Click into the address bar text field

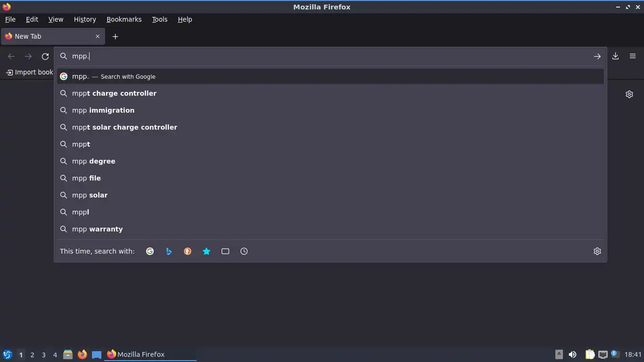tap(330, 56)
